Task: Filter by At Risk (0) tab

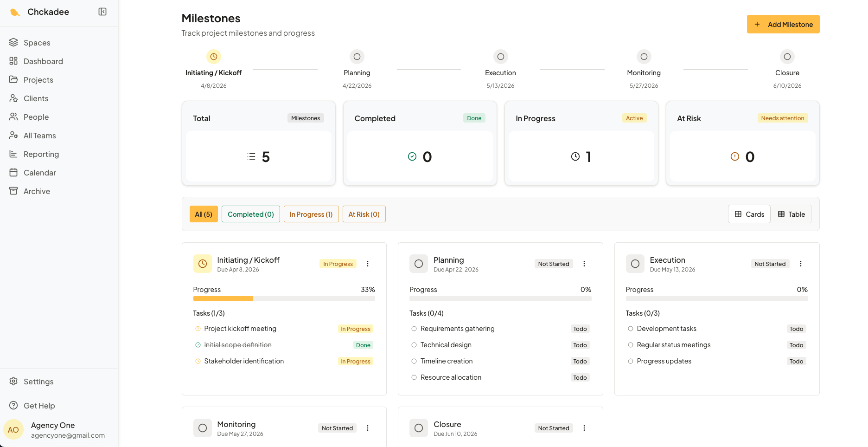Action: pyautogui.click(x=364, y=214)
